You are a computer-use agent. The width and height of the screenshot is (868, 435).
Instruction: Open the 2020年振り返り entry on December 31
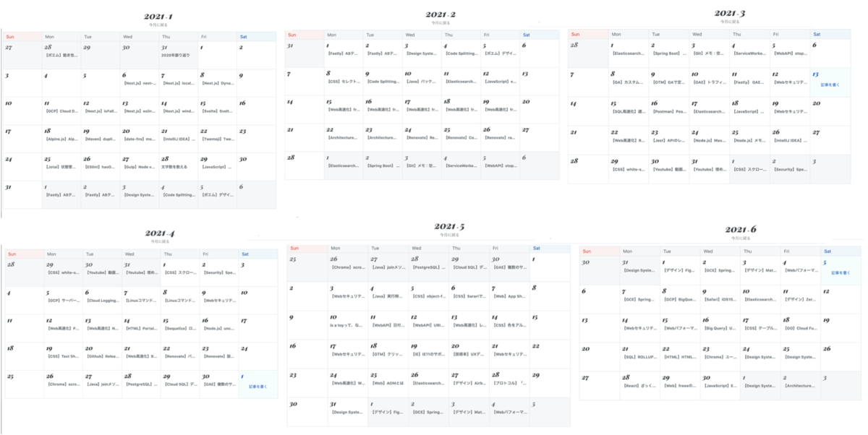[176, 55]
